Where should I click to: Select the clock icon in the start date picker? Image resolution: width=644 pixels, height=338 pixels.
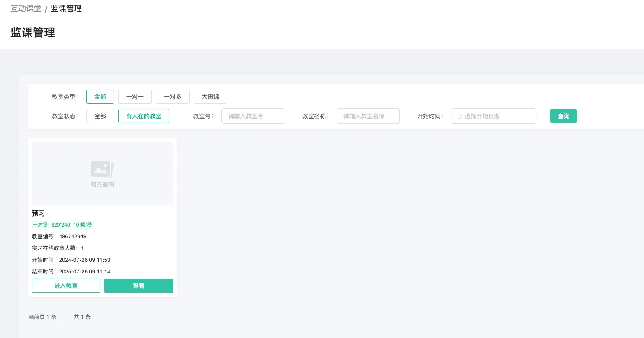(x=459, y=116)
